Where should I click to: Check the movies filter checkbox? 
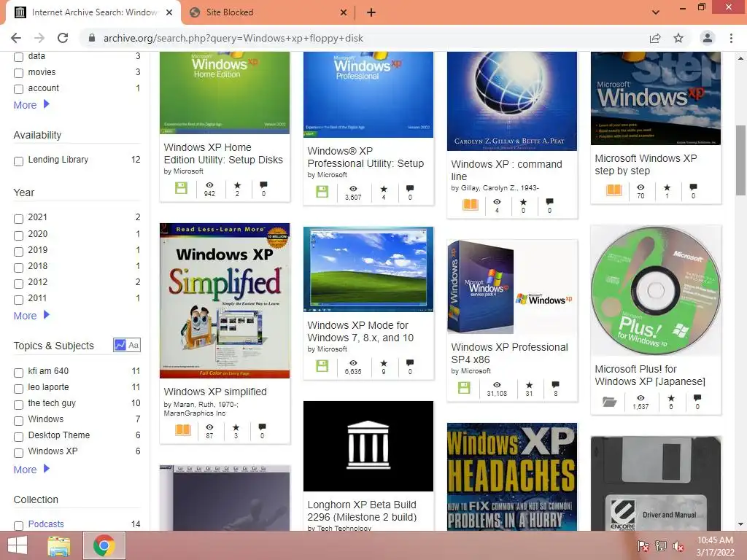18,74
